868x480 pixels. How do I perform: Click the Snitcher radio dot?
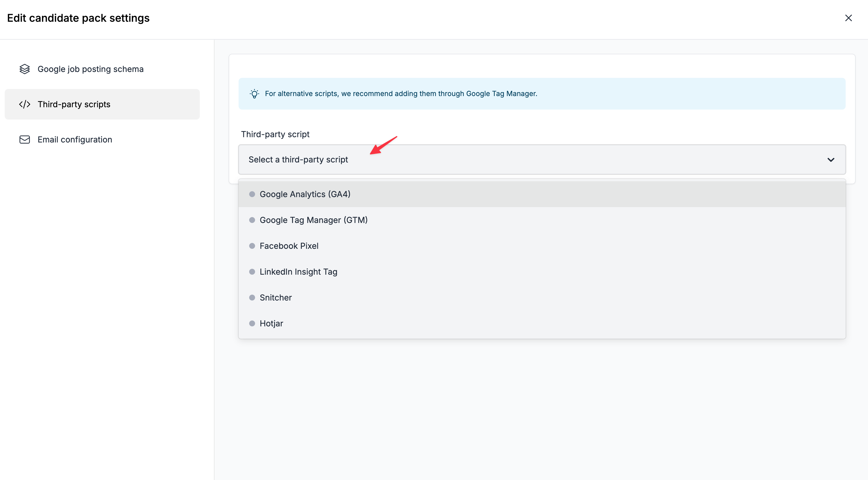(x=252, y=298)
